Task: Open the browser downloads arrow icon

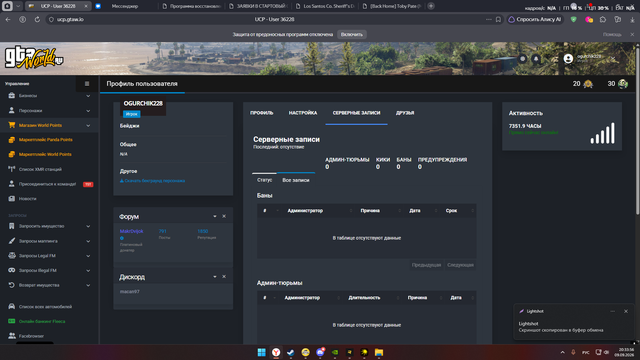Action: [632, 19]
